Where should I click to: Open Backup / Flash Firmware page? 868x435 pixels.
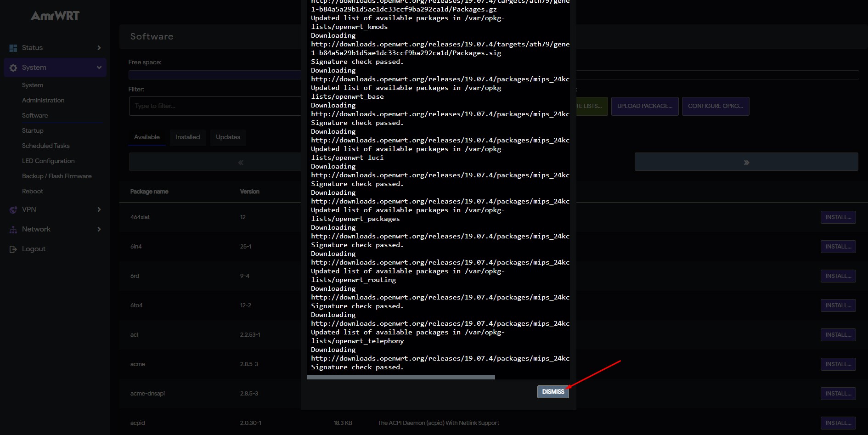(57, 176)
